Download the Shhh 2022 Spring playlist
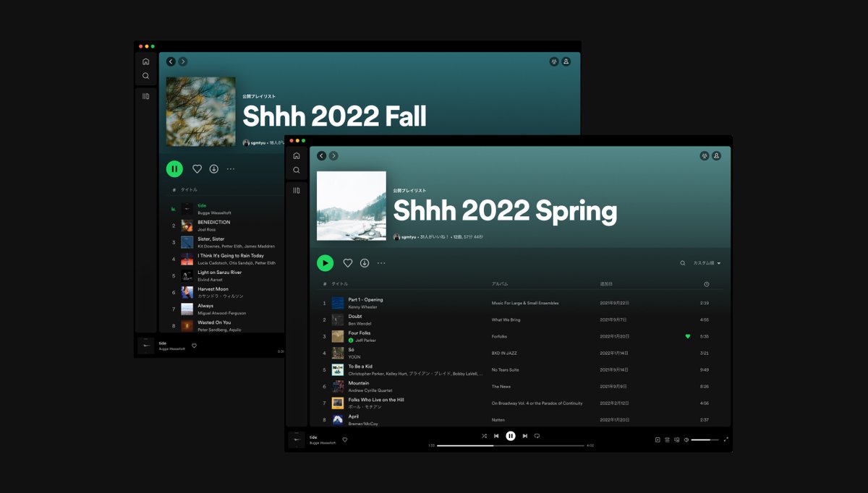Image resolution: width=868 pixels, height=493 pixels. (365, 263)
